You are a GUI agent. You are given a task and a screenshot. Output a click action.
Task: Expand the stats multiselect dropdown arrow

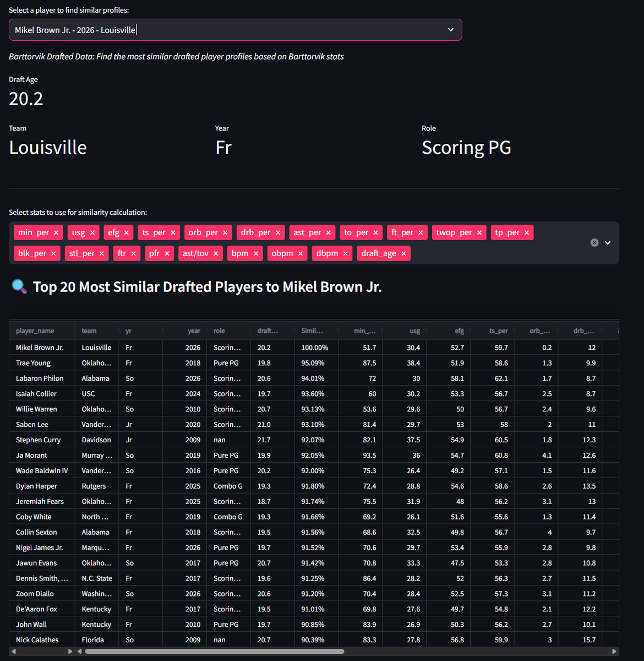608,243
